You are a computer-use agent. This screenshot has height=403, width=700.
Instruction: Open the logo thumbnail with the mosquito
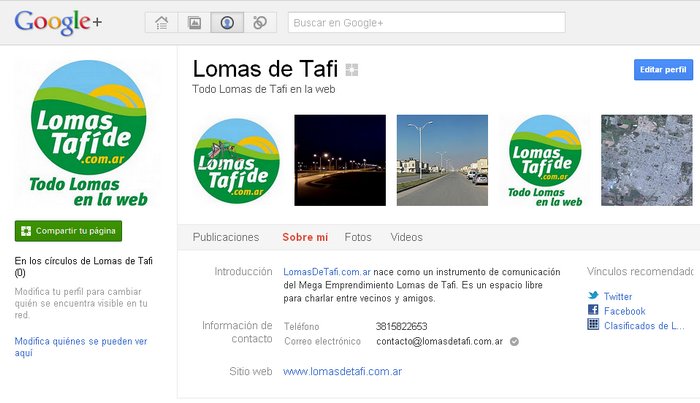point(237,161)
